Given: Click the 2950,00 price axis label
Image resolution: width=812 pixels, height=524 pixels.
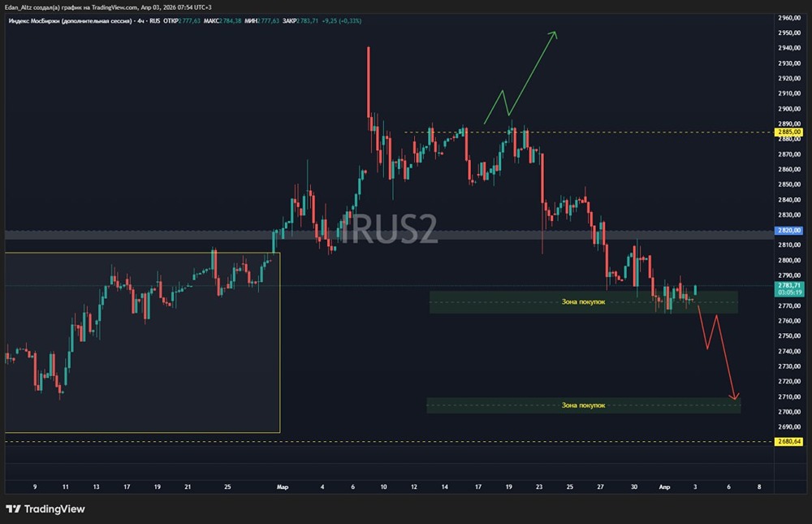Looking at the screenshot, I should pyautogui.click(x=789, y=32).
